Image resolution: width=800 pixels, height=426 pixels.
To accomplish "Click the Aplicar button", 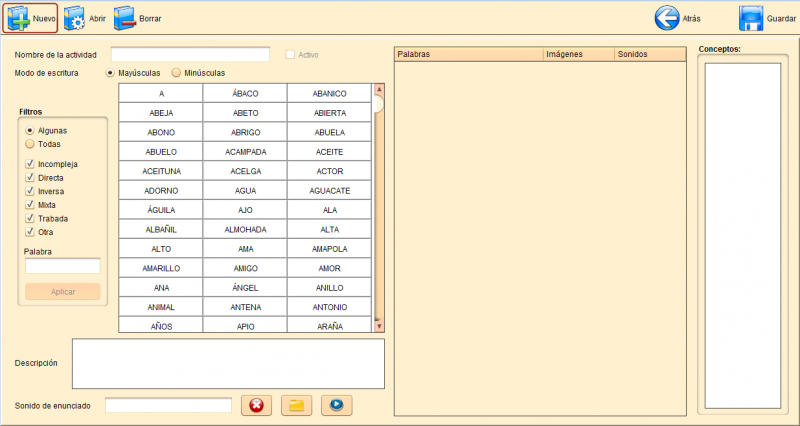I will pos(63,292).
